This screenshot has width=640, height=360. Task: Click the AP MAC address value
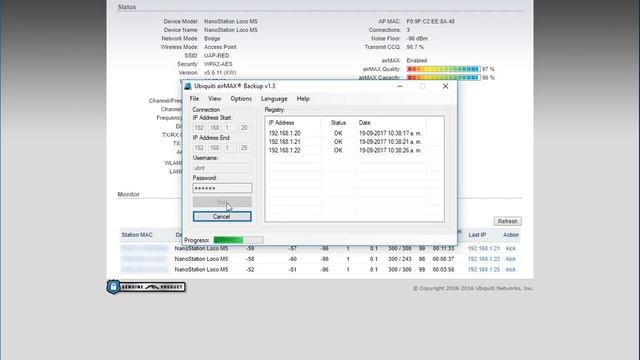click(x=431, y=21)
